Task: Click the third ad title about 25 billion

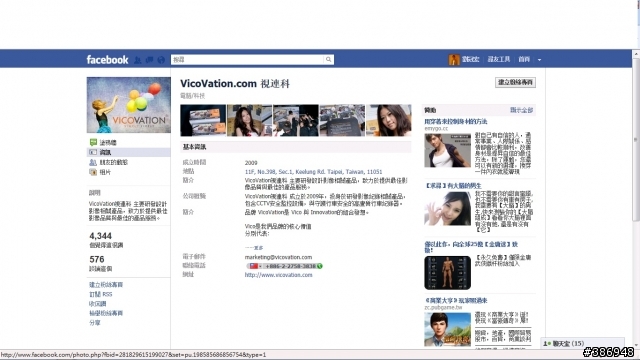Action: point(471,247)
